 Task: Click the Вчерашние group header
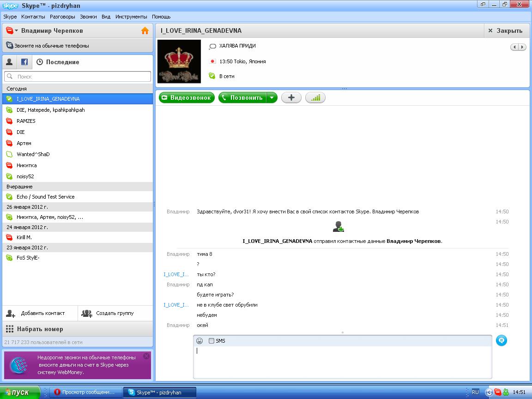pos(78,187)
